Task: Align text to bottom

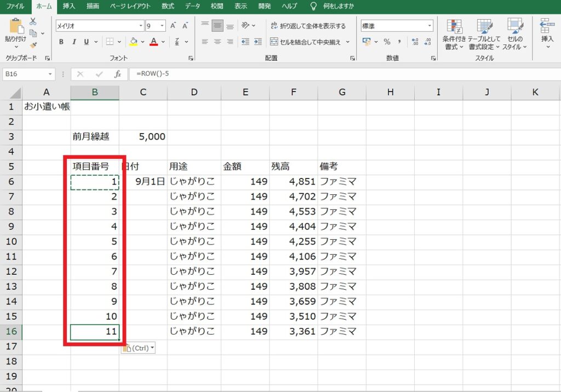Action: coord(230,25)
